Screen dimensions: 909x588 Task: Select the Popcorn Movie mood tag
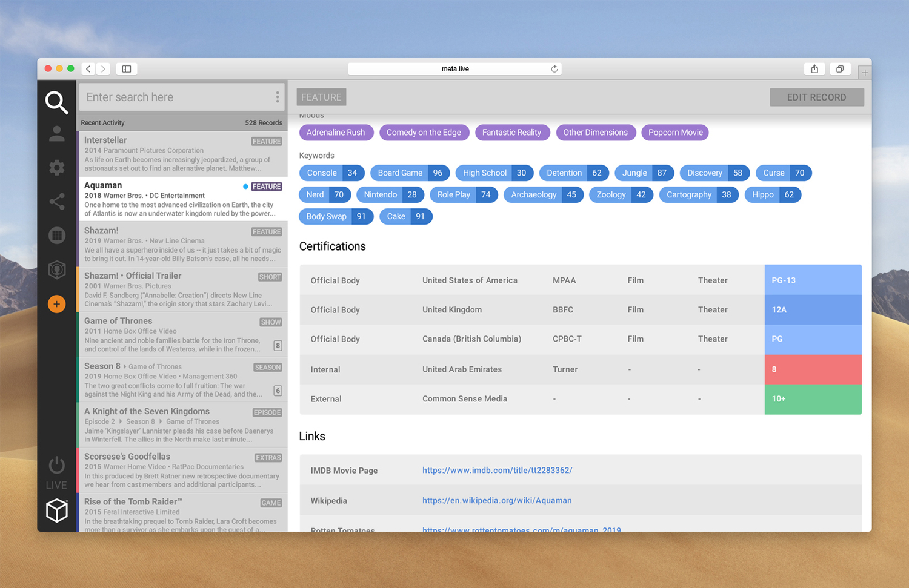tap(675, 133)
